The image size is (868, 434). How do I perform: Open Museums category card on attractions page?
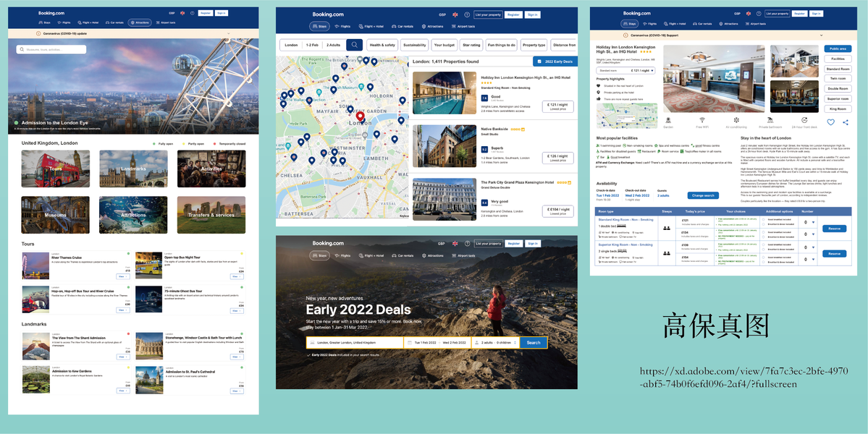55,215
